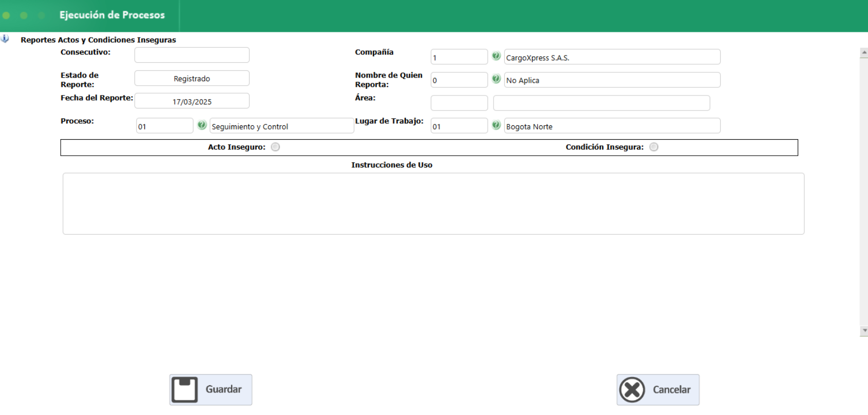Focus the Área description input field
Image resolution: width=868 pixels, height=415 pixels.
point(601,103)
